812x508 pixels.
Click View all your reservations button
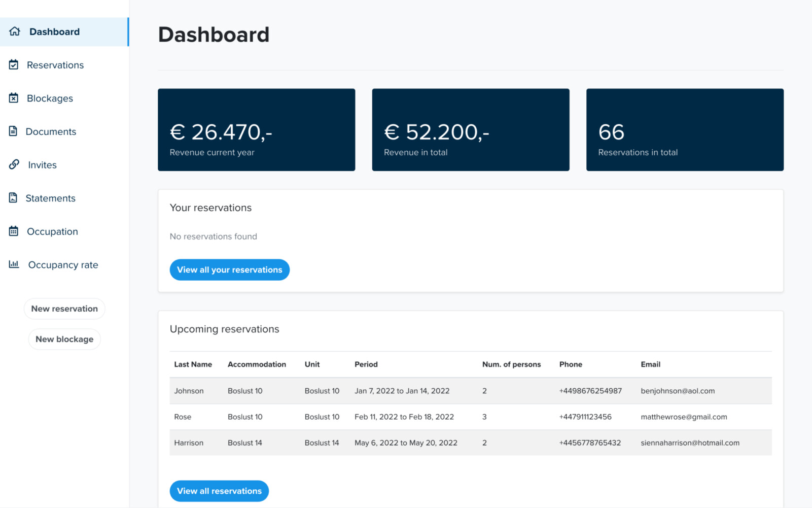pyautogui.click(x=229, y=270)
